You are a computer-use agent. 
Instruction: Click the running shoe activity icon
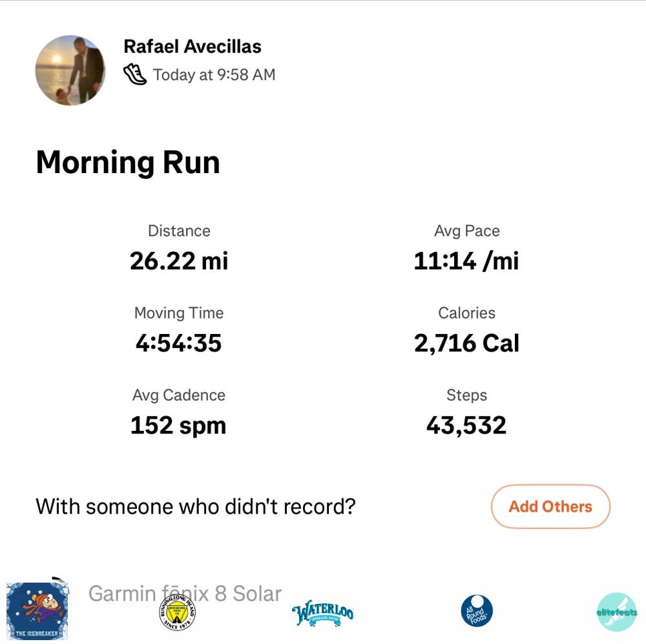pyautogui.click(x=135, y=75)
